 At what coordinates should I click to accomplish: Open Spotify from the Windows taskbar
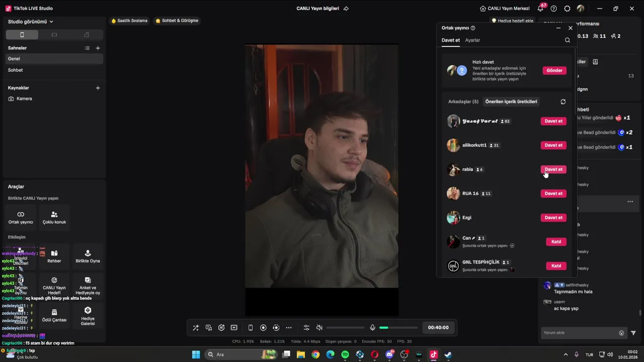pyautogui.click(x=345, y=354)
